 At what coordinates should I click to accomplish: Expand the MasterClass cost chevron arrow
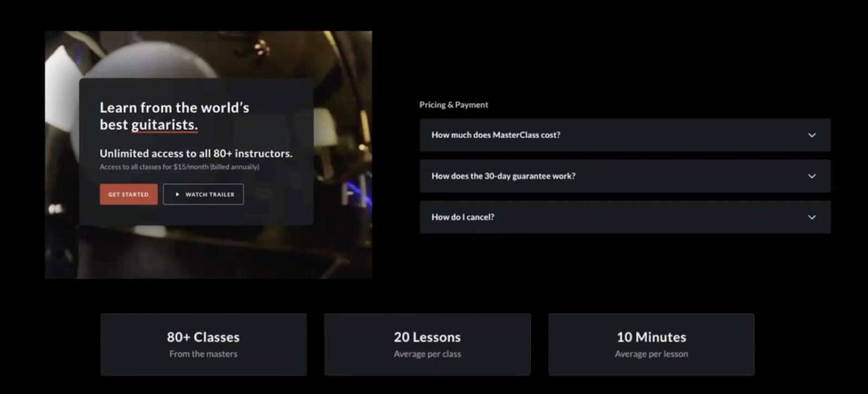(812, 135)
